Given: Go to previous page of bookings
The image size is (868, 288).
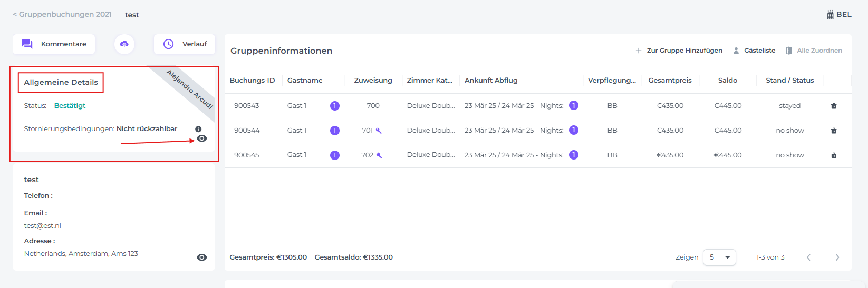Looking at the screenshot, I should click(x=808, y=257).
